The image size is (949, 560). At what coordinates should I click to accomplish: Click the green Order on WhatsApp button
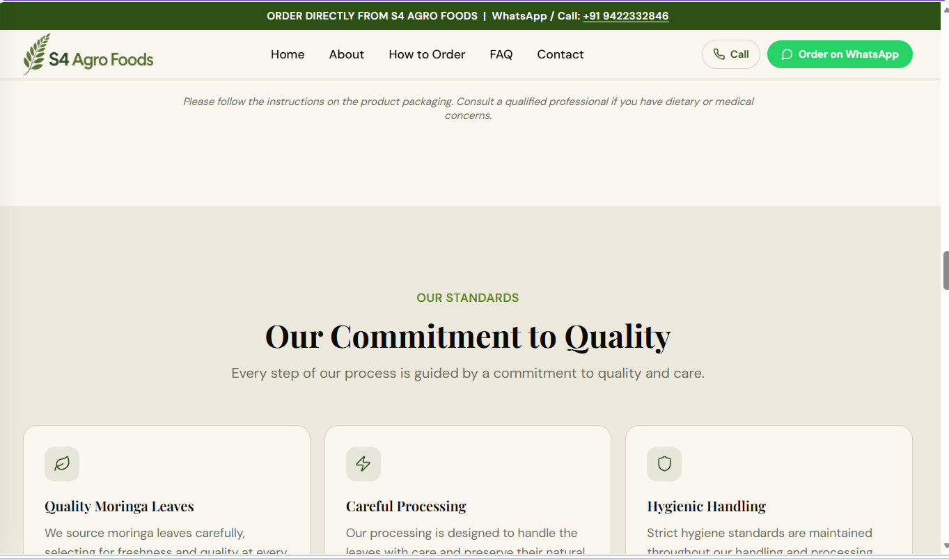point(840,54)
